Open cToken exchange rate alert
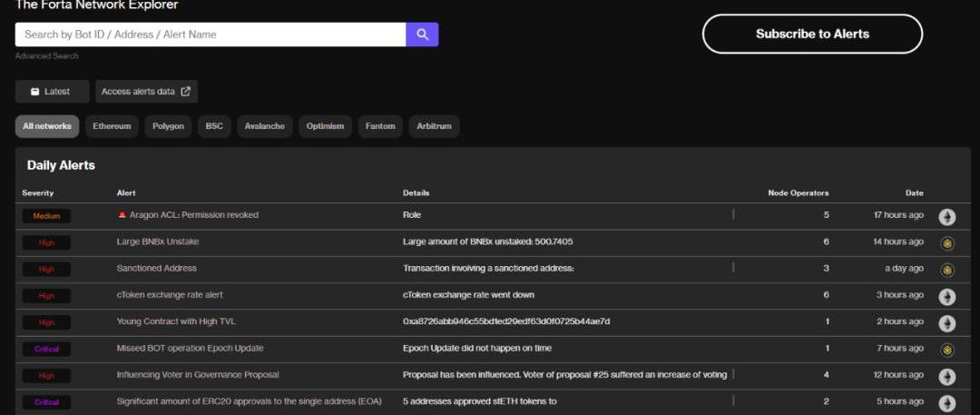Screen dimensions: 980x415 tap(170, 295)
